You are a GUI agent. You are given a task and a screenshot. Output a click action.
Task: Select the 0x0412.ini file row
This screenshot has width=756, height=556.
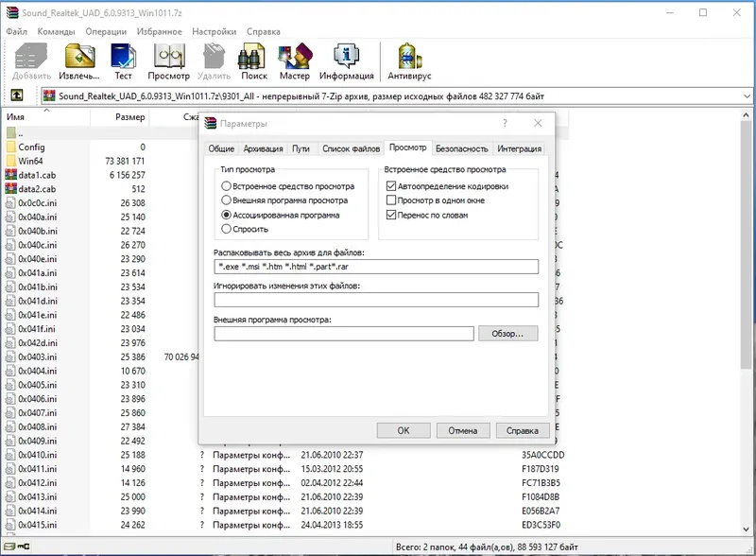pos(284,482)
